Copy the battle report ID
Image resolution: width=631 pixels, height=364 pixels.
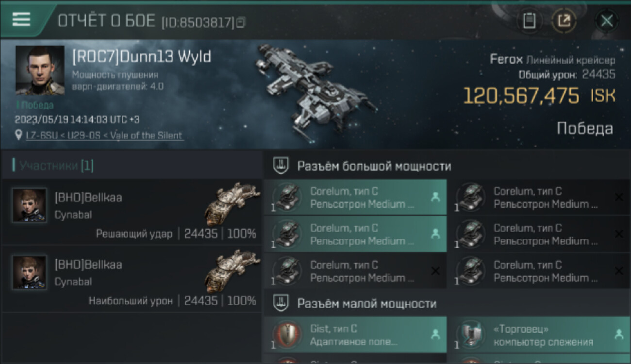point(241,22)
